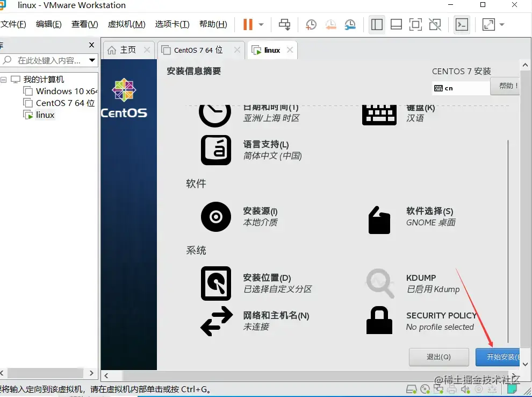Screen dimensions: 532x397
Task: Open 软件选择(S) software selection icon
Action: [x=379, y=220]
